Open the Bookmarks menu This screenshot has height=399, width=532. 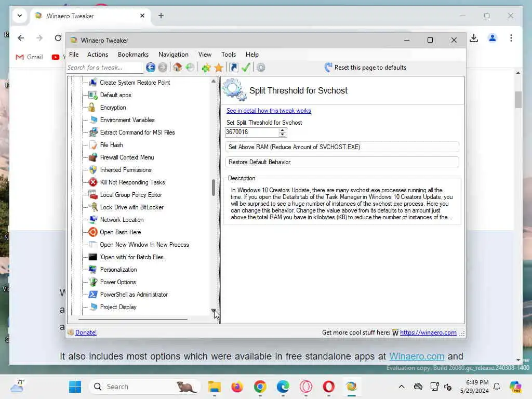133,54
